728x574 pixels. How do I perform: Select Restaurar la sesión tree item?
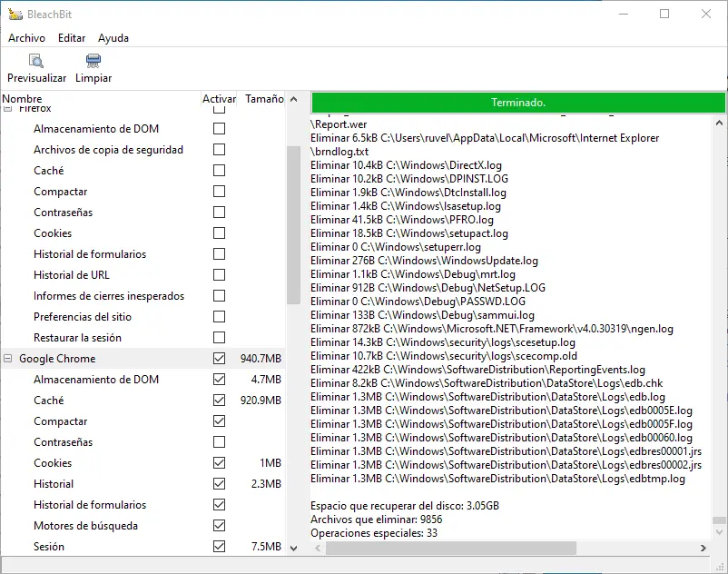click(77, 338)
